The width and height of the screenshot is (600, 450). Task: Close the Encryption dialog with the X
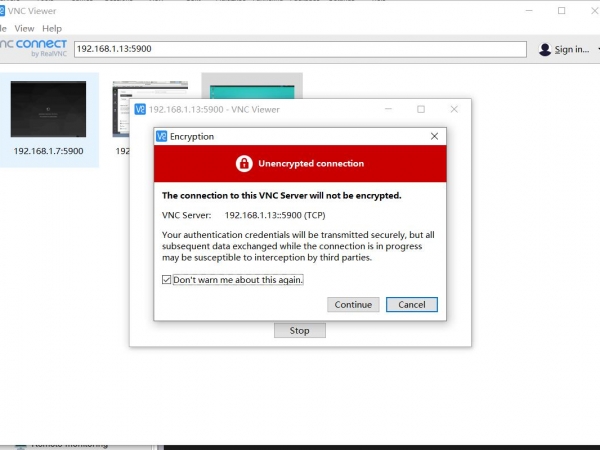coord(434,136)
